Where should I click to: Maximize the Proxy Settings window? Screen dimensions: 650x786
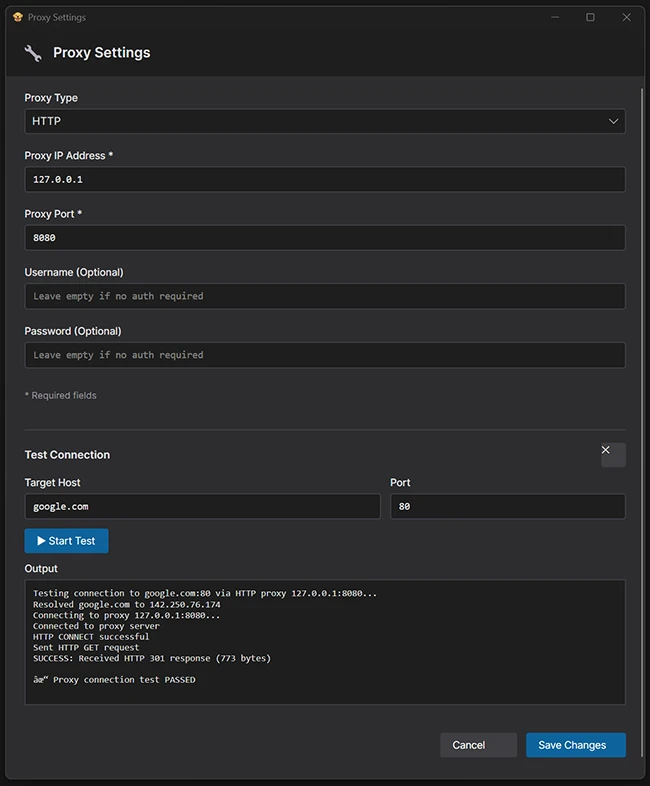(x=590, y=17)
